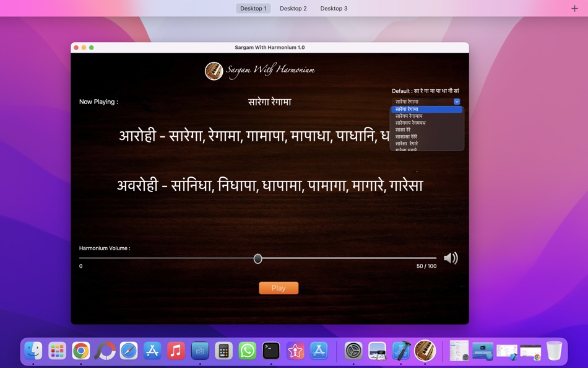Open System Preferences from the dock
588x368 pixels.
point(354,351)
